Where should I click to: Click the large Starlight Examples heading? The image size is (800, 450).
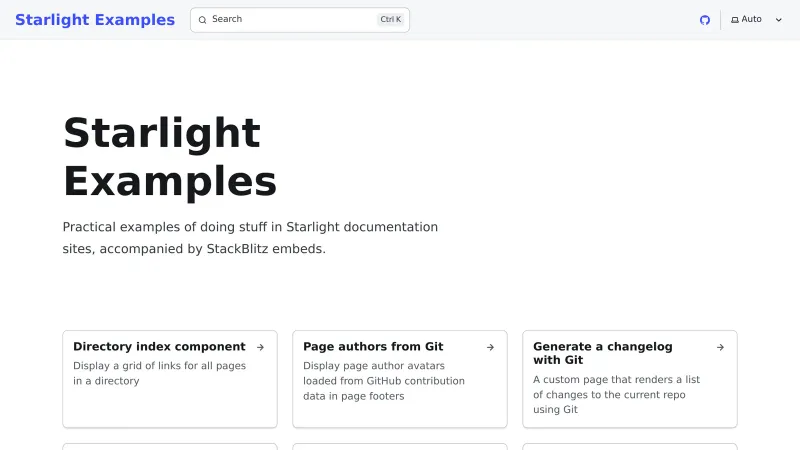pyautogui.click(x=170, y=157)
